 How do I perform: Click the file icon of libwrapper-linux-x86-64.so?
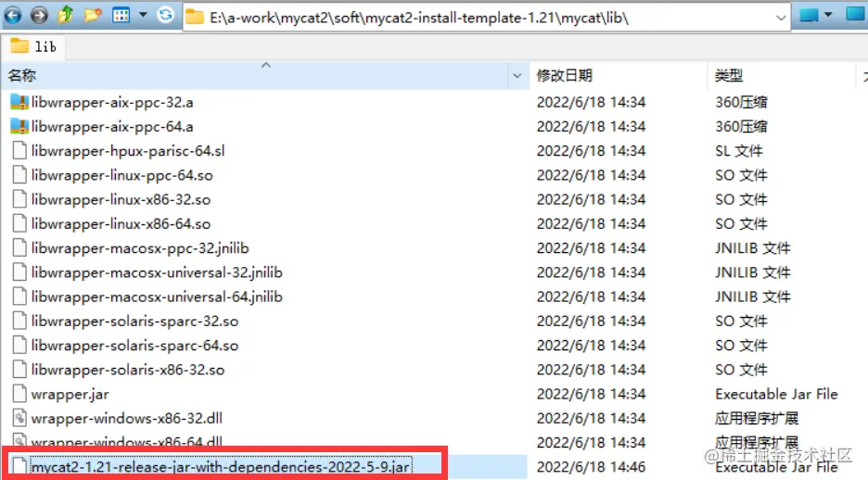tap(19, 224)
